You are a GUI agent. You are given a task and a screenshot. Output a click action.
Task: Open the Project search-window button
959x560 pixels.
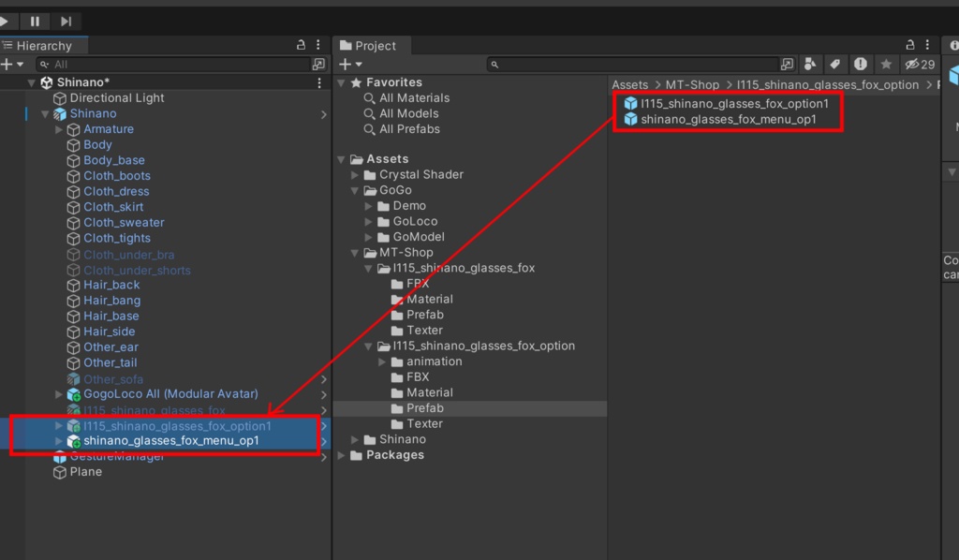[x=787, y=65]
